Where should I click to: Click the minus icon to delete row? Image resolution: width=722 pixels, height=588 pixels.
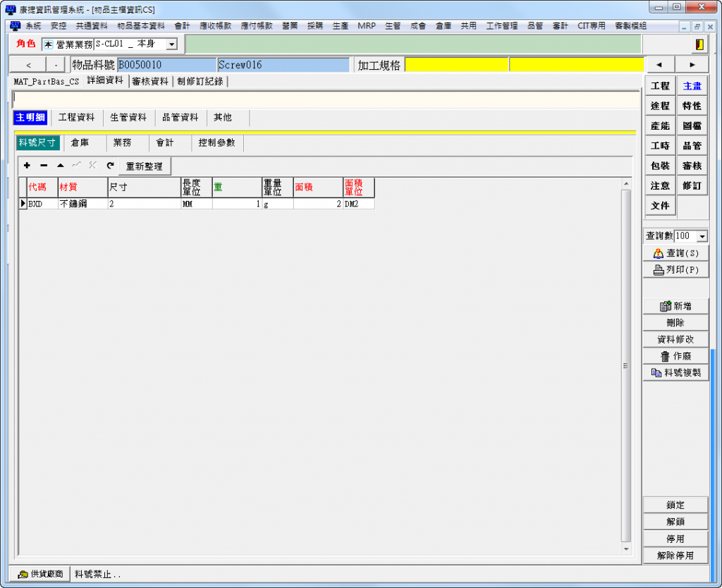click(x=44, y=166)
